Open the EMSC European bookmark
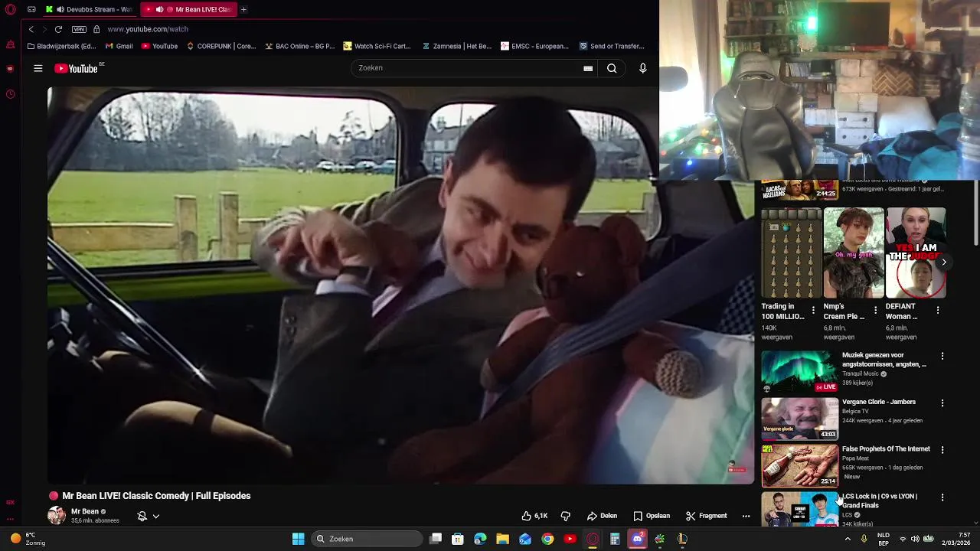The width and height of the screenshot is (980, 551). (535, 46)
